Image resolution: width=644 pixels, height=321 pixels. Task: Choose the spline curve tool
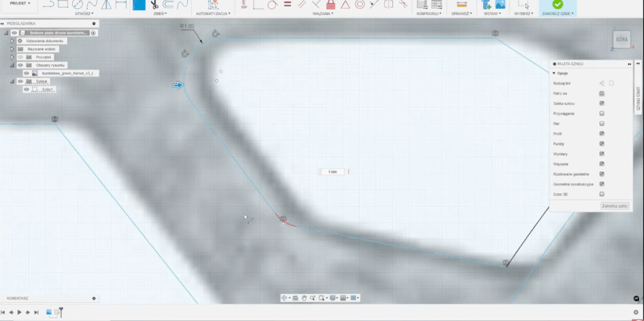coord(92,4)
